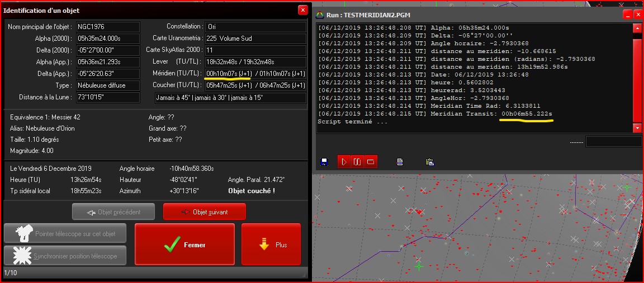Click 'Objet suivant' button
The width and height of the screenshot is (644, 283).
click(x=203, y=212)
